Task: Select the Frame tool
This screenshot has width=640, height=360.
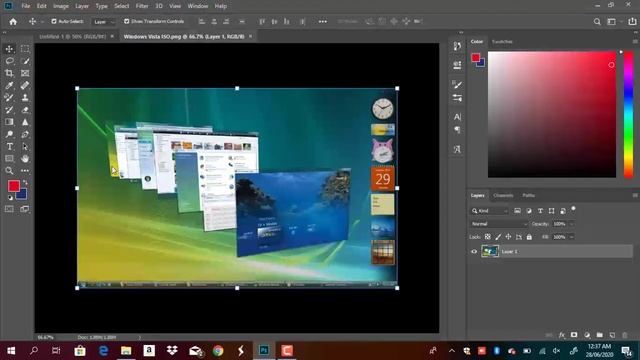Action: click(25, 73)
